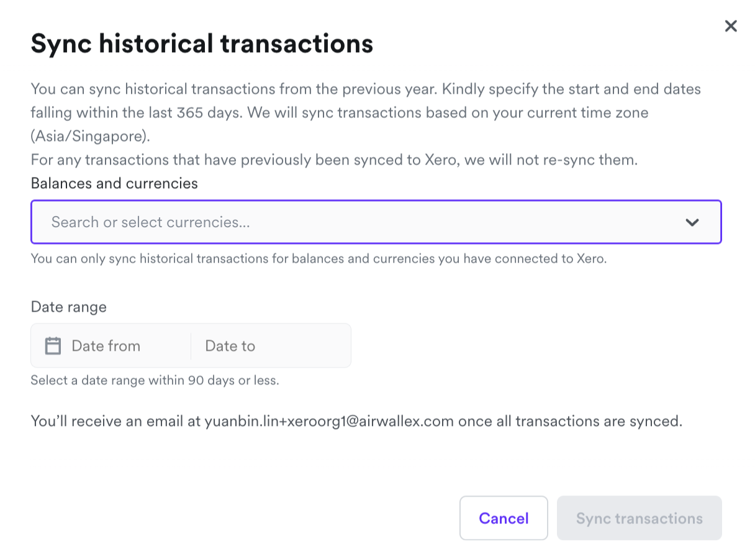The height and width of the screenshot is (560, 755).
Task: Open the Date to picker
Action: [230, 346]
